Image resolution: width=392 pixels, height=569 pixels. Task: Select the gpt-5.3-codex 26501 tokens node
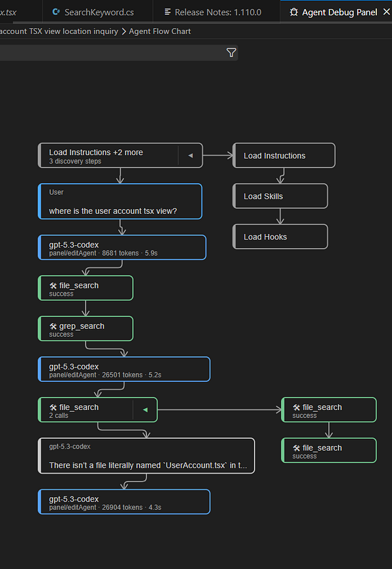point(124,370)
